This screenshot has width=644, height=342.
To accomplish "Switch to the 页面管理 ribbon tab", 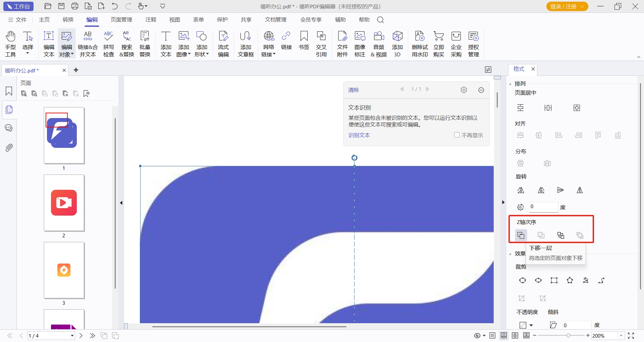I will click(x=121, y=20).
